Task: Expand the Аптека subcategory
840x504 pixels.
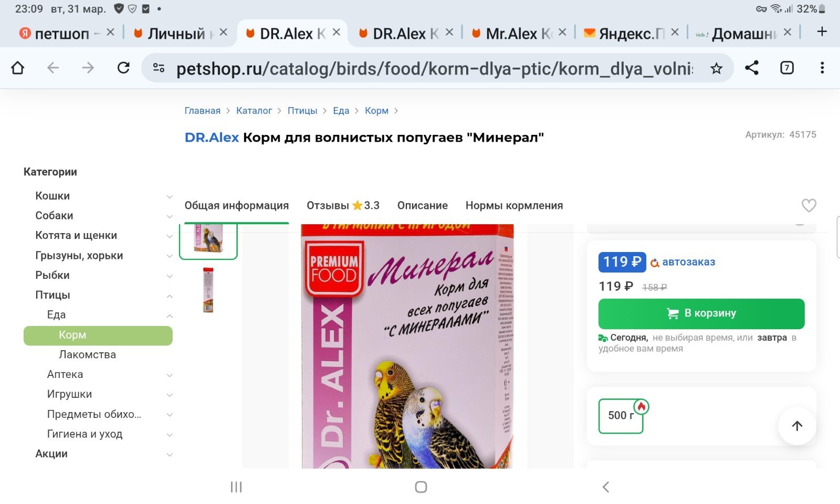Action: point(170,375)
